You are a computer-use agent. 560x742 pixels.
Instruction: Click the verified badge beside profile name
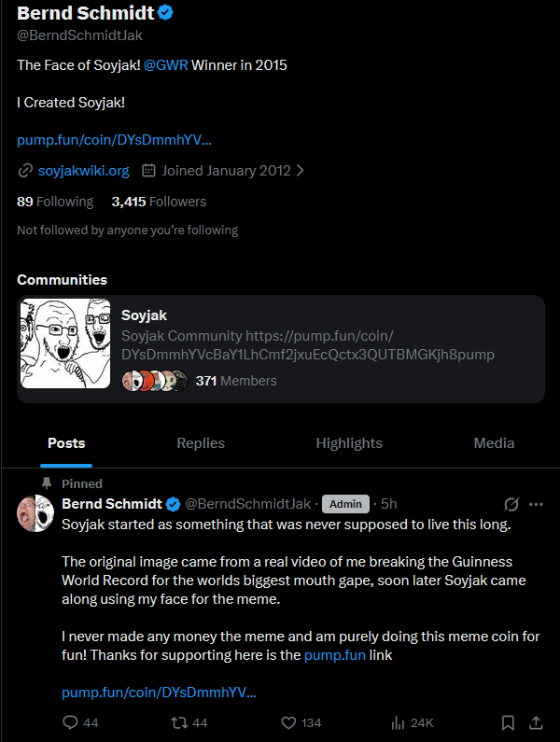166,13
